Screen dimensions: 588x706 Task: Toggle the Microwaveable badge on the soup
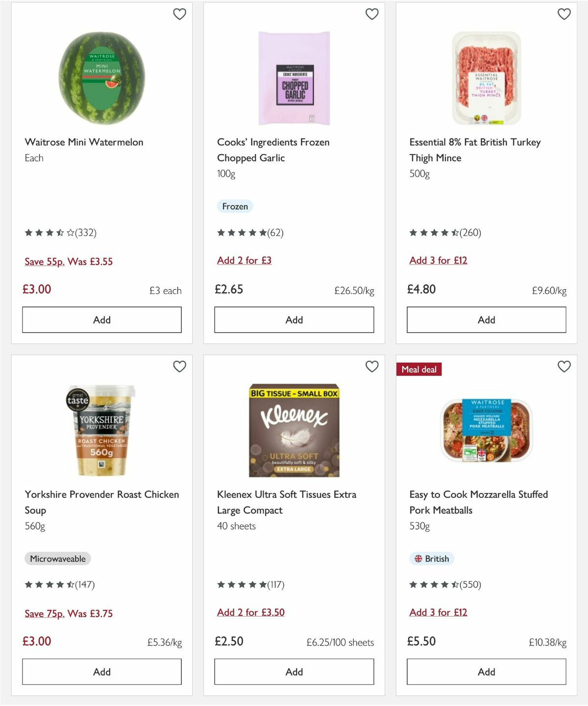coord(58,558)
